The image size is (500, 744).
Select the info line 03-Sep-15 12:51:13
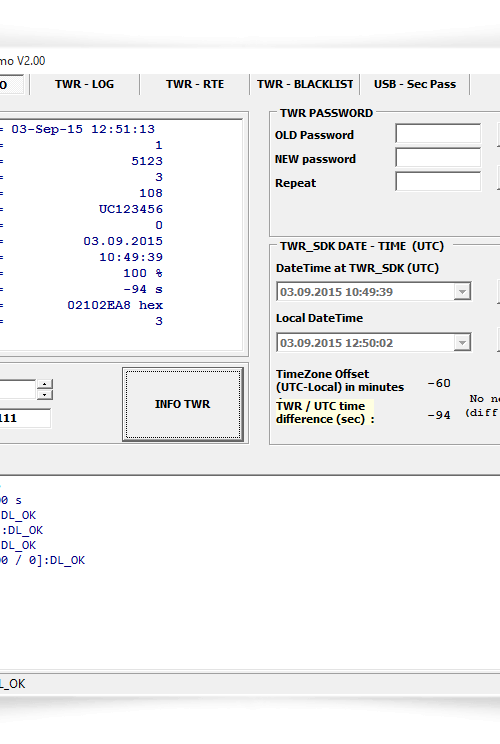pyautogui.click(x=83, y=129)
